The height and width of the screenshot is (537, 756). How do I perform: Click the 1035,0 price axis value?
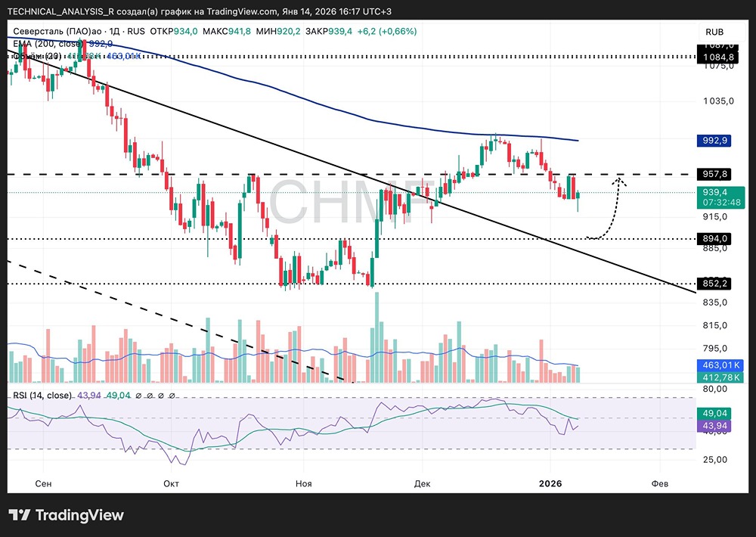[x=718, y=101]
